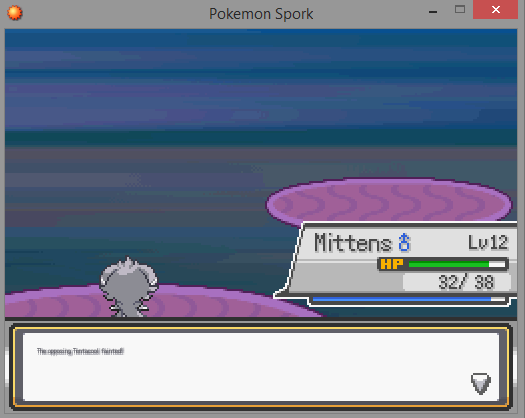Click the 32/38 HP counter
525x418 pixels.
pos(466,282)
